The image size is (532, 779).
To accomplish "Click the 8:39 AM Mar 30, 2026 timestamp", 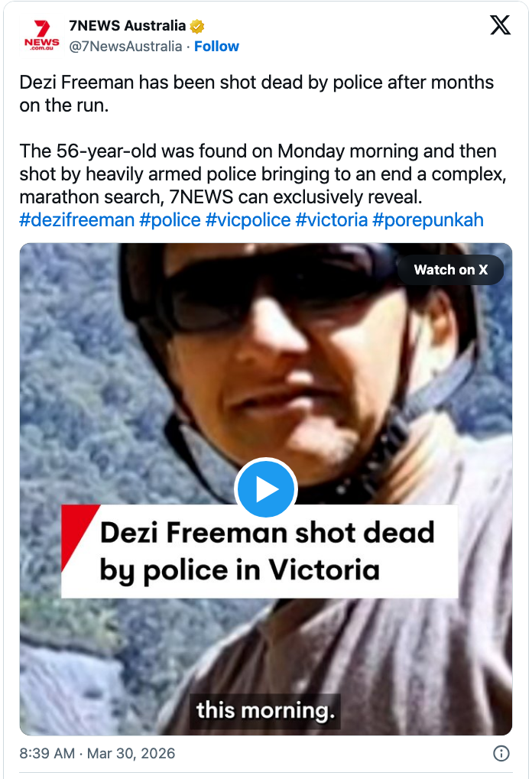I will click(97, 753).
